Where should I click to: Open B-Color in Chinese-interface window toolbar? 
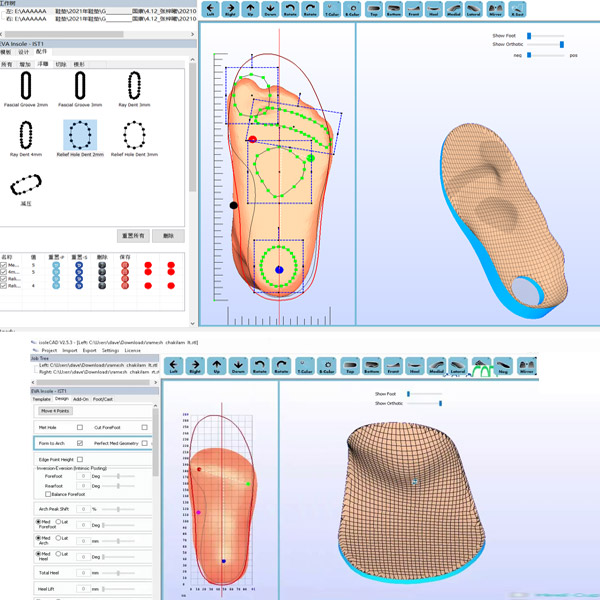pyautogui.click(x=352, y=9)
